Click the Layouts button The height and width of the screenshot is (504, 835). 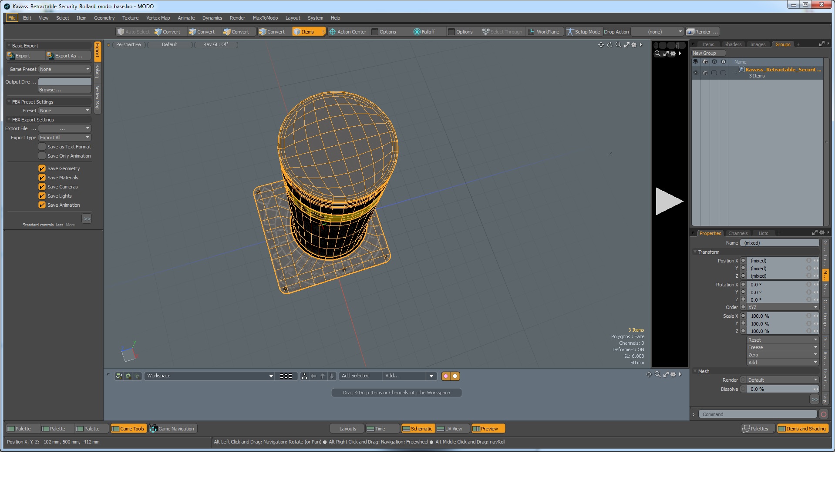[347, 429]
